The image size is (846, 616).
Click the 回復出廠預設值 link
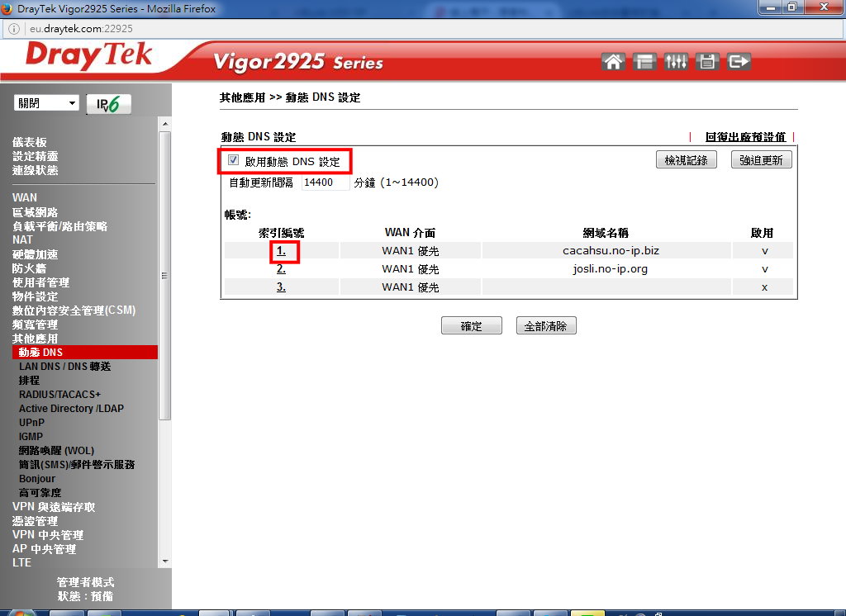[744, 137]
